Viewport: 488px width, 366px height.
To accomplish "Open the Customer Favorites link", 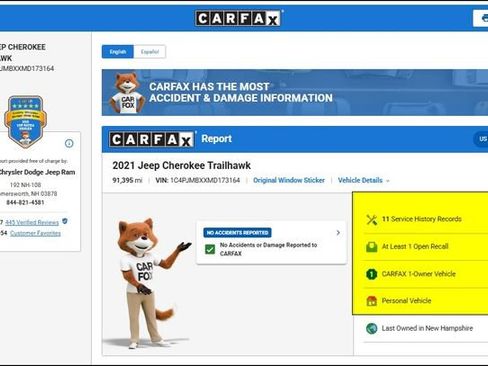I will (35, 233).
